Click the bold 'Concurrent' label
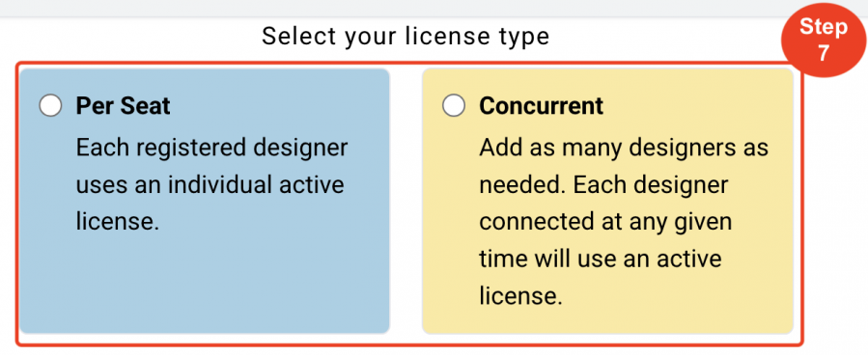This screenshot has width=868, height=355. [541, 105]
